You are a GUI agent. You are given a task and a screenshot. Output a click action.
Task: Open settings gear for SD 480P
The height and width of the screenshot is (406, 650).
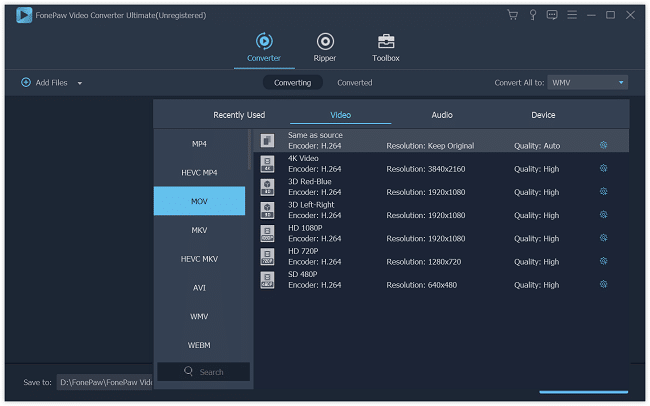pos(603,284)
